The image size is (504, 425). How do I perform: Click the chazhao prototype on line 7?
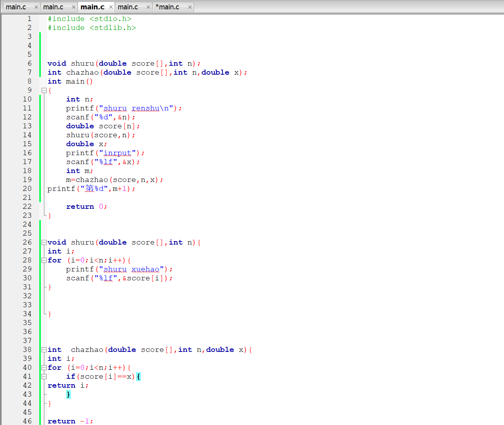tap(147, 72)
